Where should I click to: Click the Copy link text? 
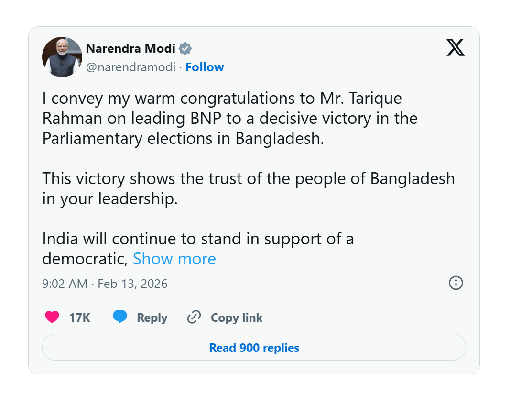(x=237, y=318)
